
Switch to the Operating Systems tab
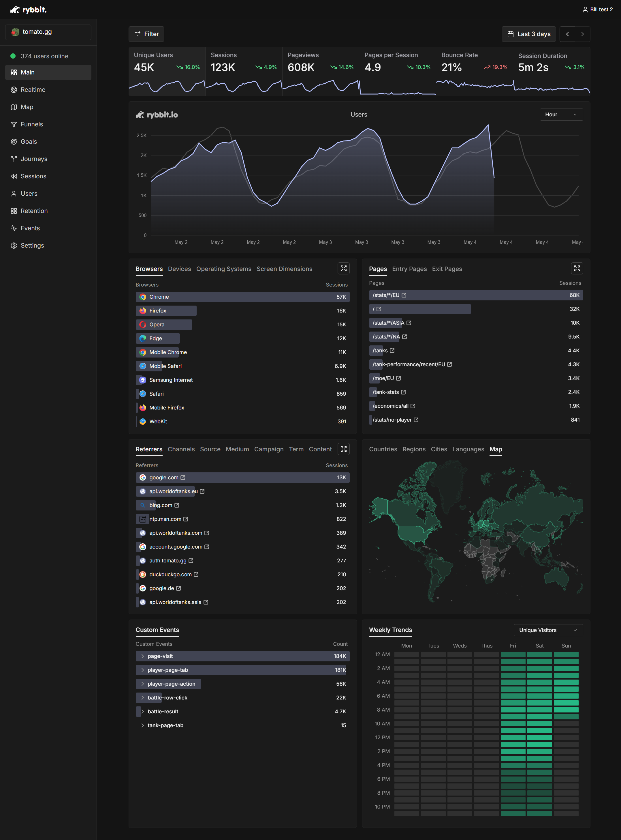[224, 269]
